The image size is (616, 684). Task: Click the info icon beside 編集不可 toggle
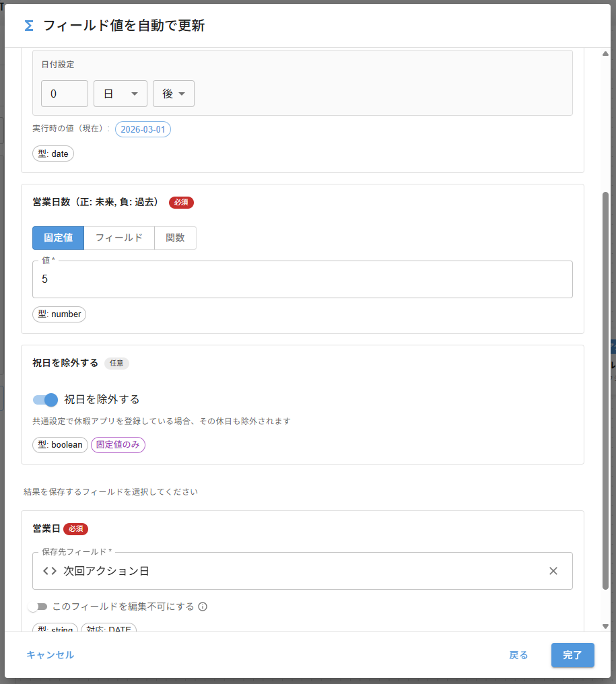[x=203, y=607]
